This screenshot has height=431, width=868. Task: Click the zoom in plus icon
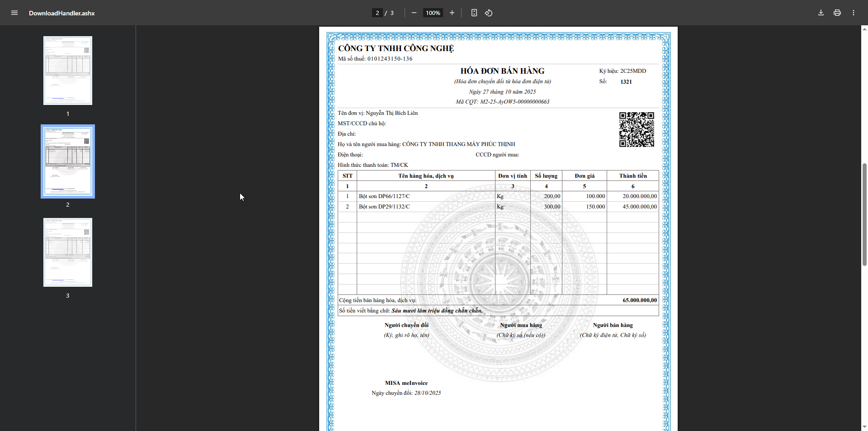(452, 13)
